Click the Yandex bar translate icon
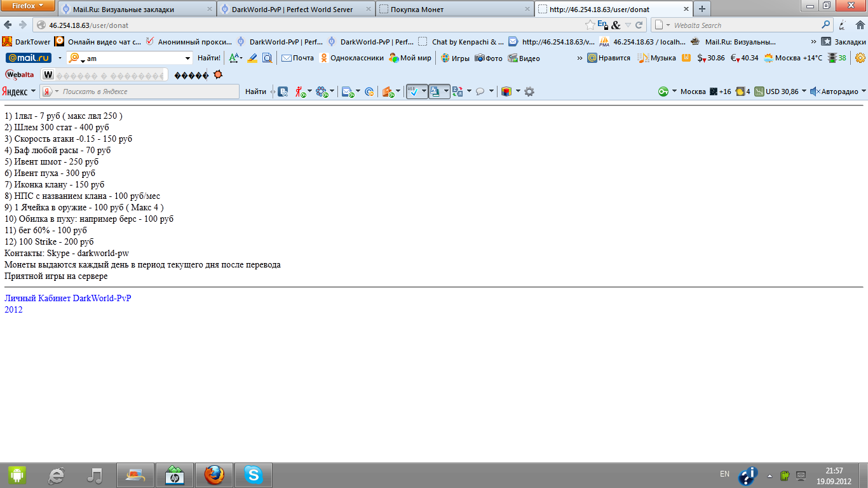 coord(457,91)
